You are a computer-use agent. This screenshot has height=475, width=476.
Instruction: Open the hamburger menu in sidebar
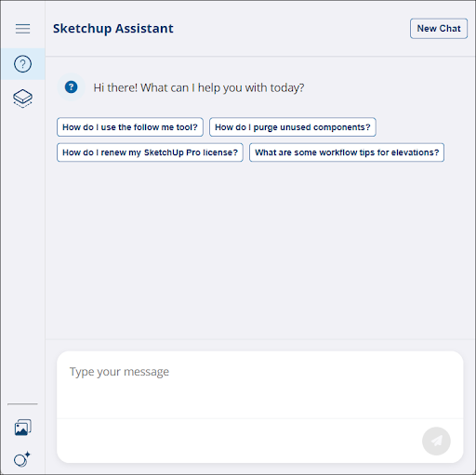tap(22, 29)
